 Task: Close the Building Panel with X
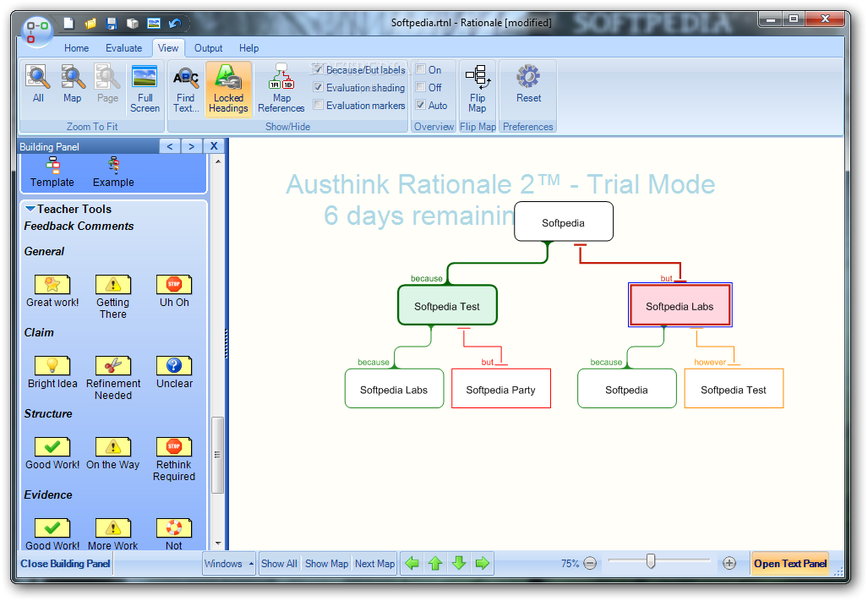click(x=214, y=146)
